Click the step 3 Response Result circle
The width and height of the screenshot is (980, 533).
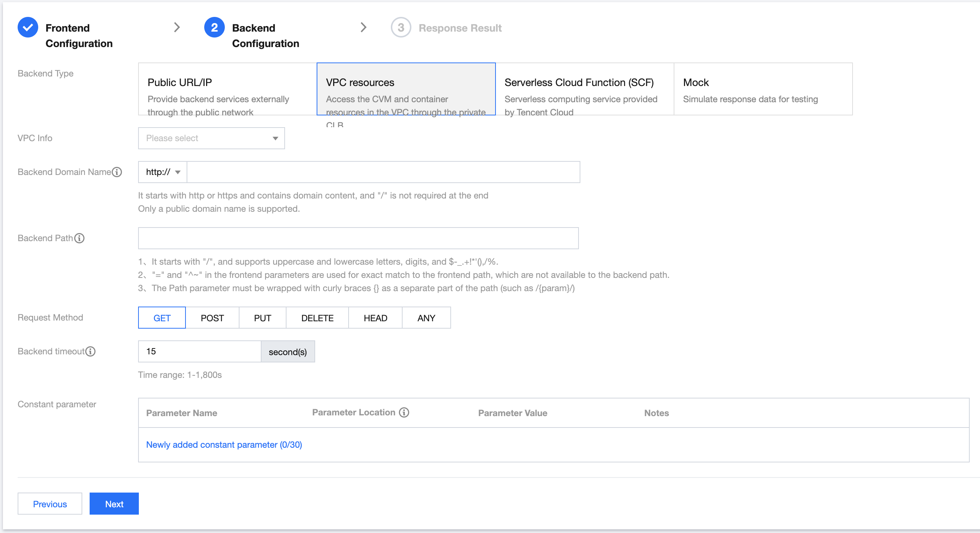pos(401,28)
